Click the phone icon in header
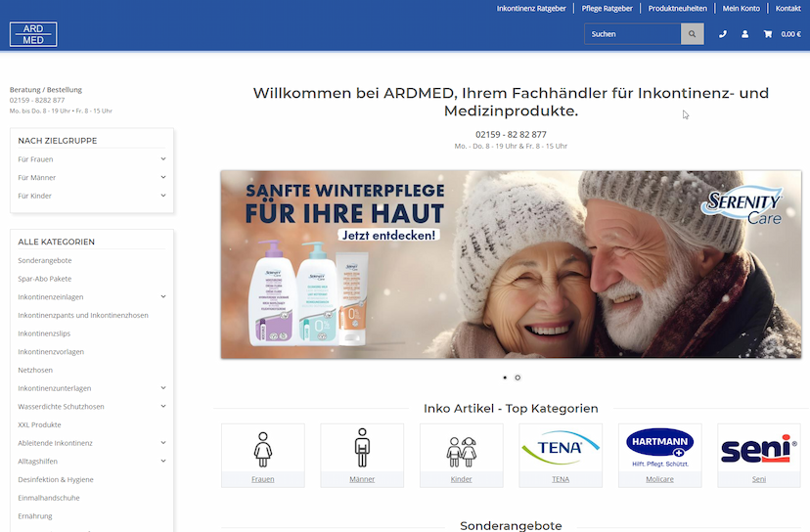Screen dimensions: 810x532 point(723,34)
